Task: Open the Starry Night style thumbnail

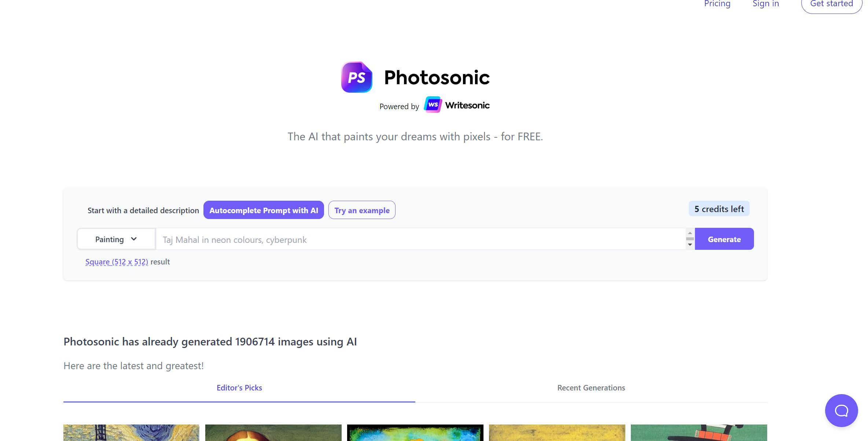Action: pyautogui.click(x=131, y=434)
